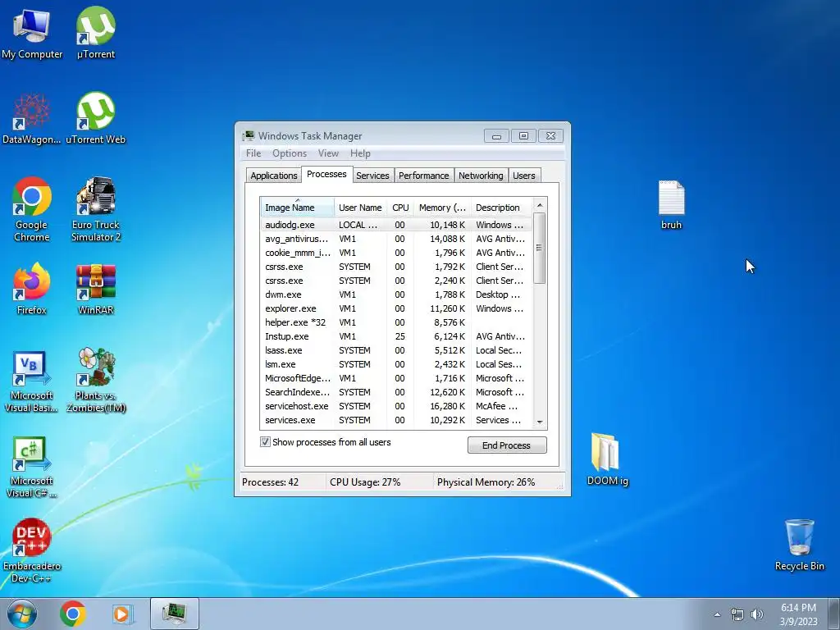840x630 pixels.
Task: Open the Options menu
Action: pos(290,153)
